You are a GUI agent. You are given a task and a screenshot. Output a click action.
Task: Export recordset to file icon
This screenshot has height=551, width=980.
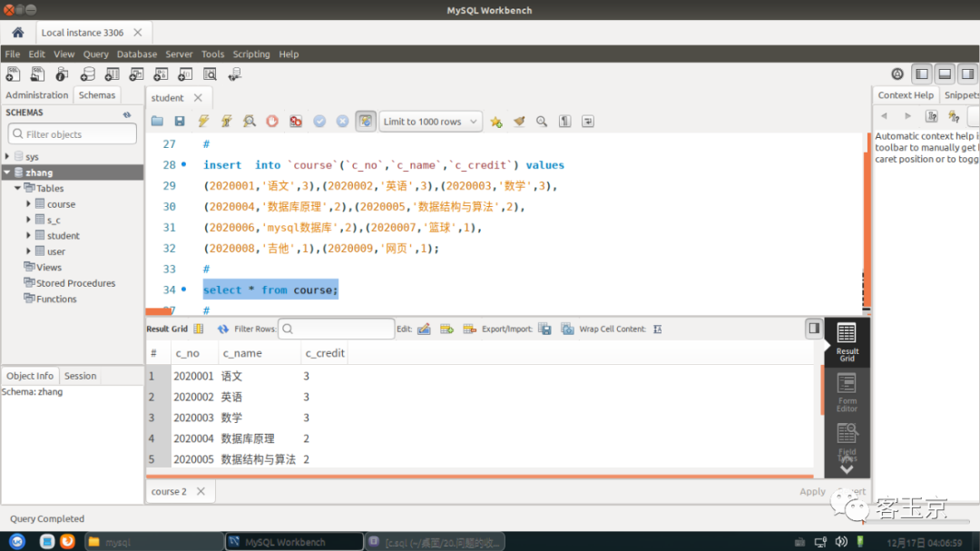pos(545,329)
